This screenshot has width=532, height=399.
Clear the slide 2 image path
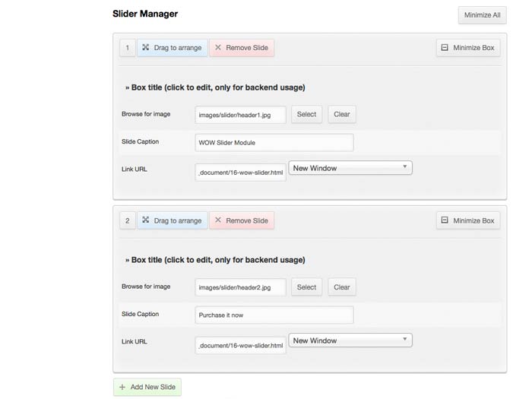tap(342, 287)
